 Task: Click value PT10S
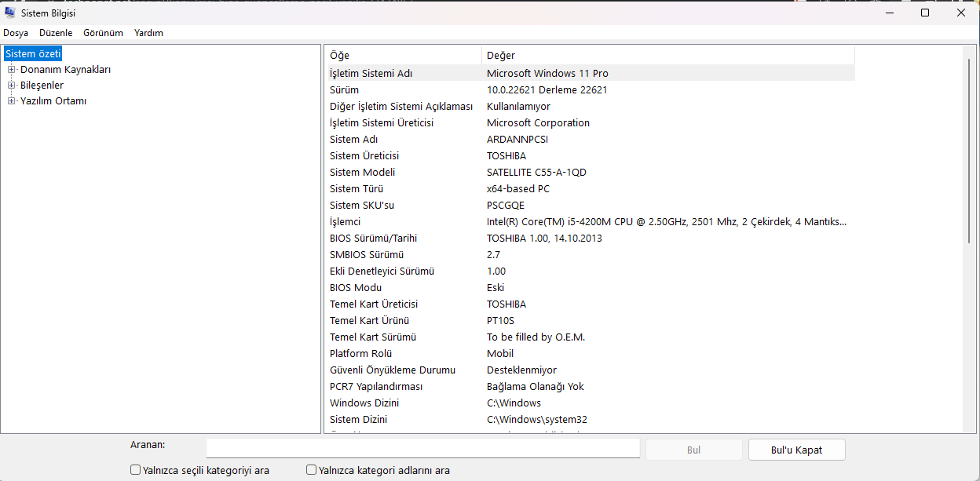500,320
